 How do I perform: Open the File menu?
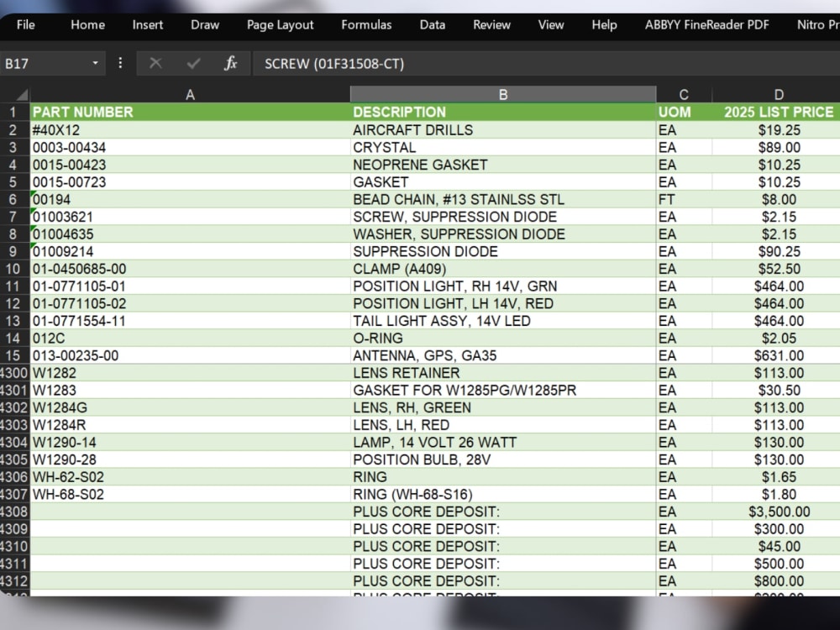point(25,24)
